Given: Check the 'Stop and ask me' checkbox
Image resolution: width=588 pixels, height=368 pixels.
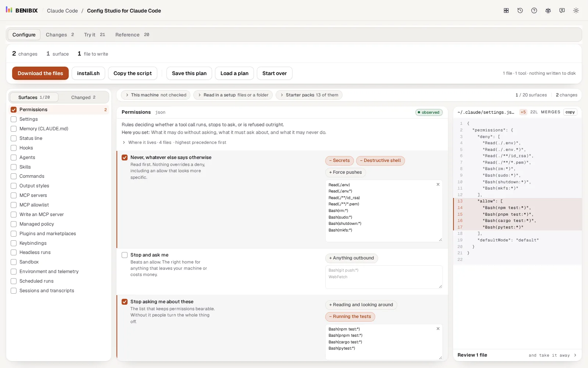Looking at the screenshot, I should [x=125, y=255].
